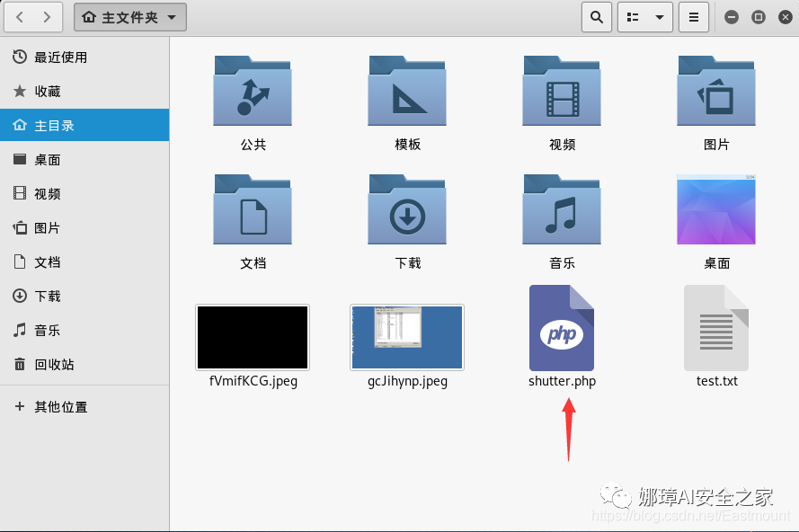Open the 主文件夹 path dropdown
799x532 pixels.
click(130, 17)
